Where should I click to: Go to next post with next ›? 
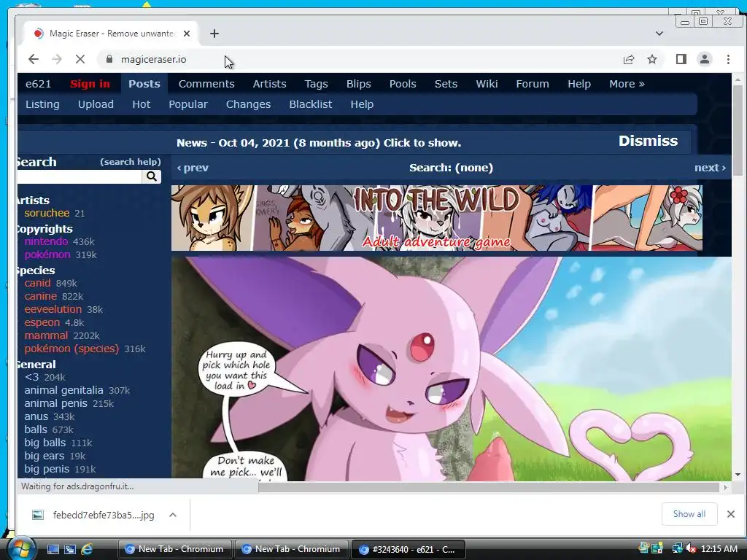pos(710,168)
